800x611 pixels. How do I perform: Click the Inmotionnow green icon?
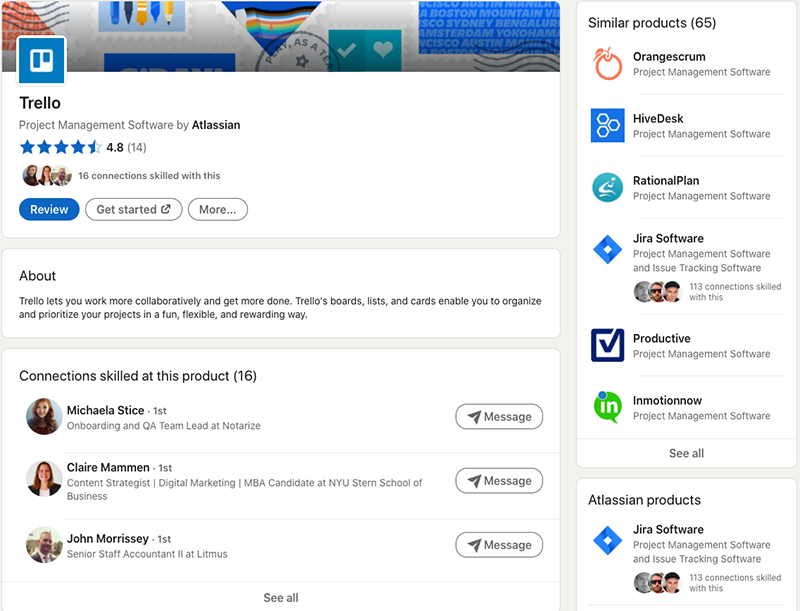(607, 408)
